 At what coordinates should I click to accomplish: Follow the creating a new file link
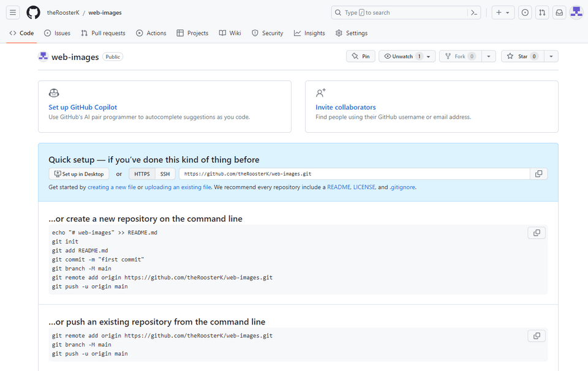[x=111, y=187]
